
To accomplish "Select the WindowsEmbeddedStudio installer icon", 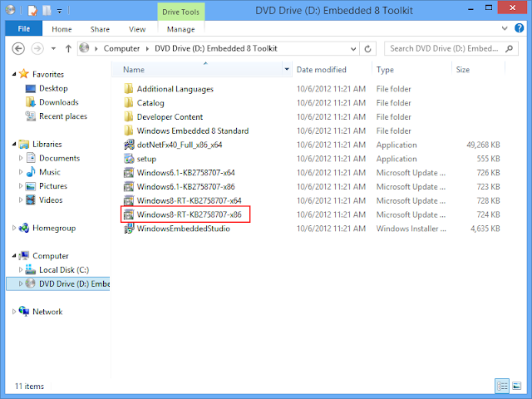I will click(x=129, y=229).
